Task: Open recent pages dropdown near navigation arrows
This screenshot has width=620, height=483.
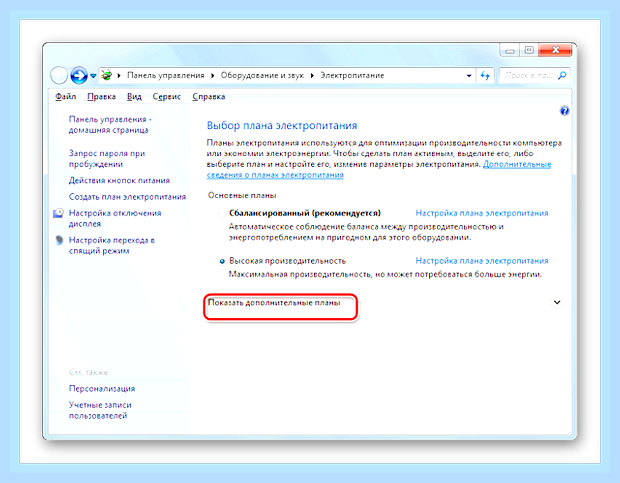Action: (x=93, y=75)
